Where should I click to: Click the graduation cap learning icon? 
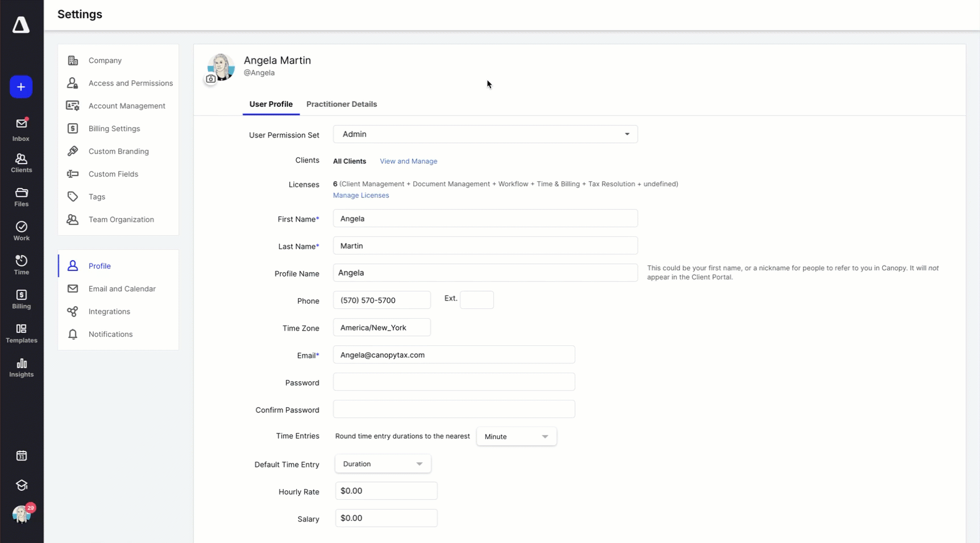tap(21, 485)
